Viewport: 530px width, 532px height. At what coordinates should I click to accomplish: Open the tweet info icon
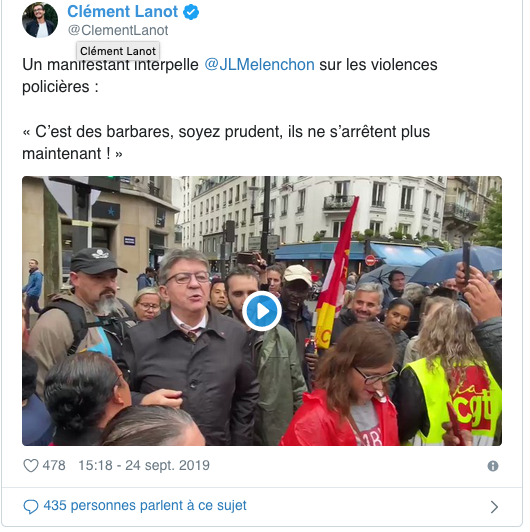click(493, 466)
